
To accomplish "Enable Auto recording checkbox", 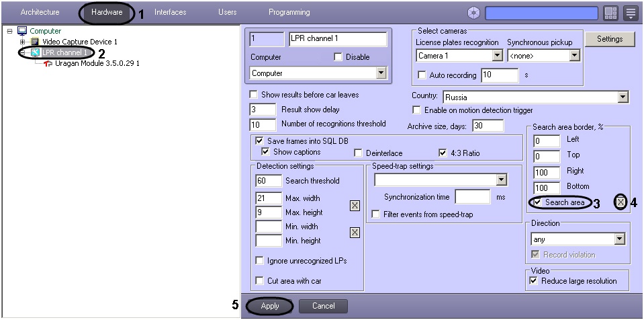I will (x=422, y=75).
